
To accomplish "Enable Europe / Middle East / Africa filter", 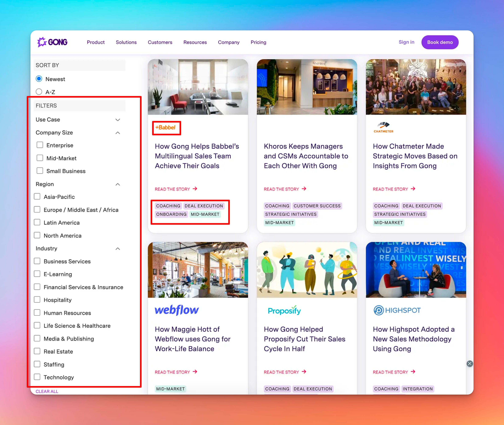I will pos(37,210).
